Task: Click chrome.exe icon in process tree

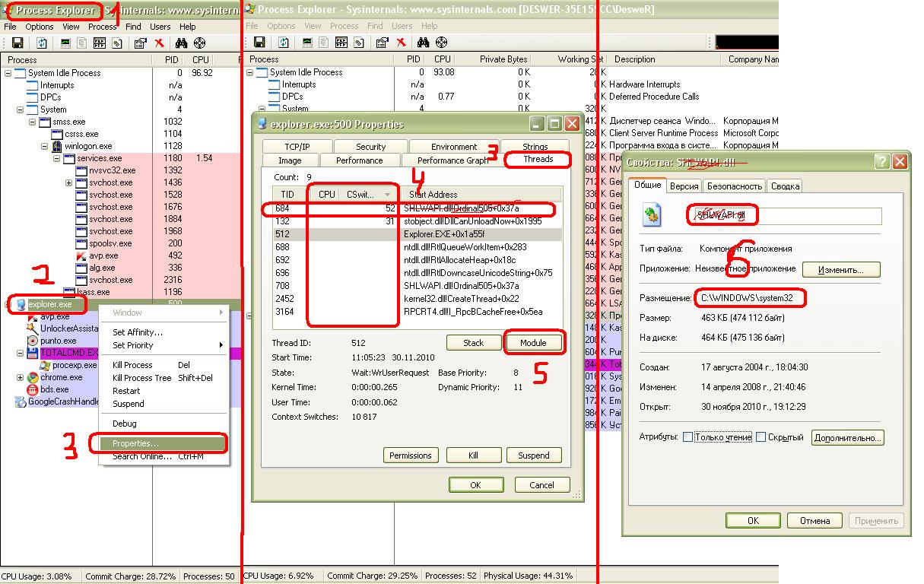Action: (x=33, y=377)
